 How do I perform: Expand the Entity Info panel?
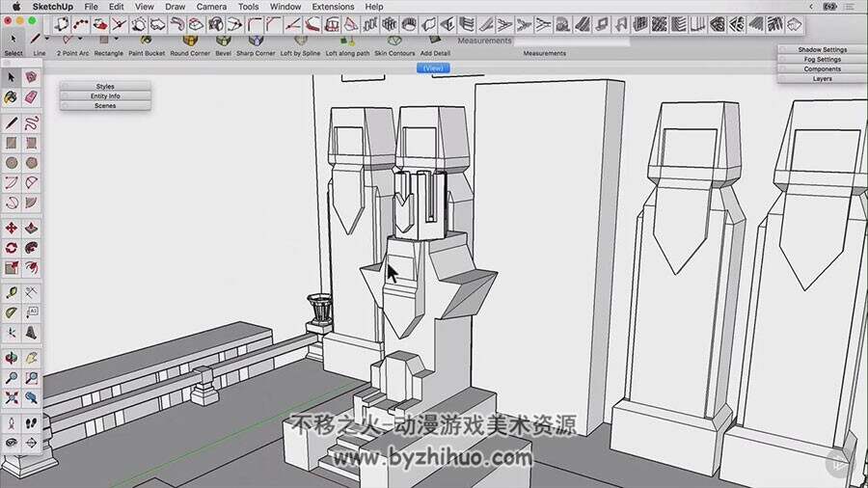click(x=105, y=96)
